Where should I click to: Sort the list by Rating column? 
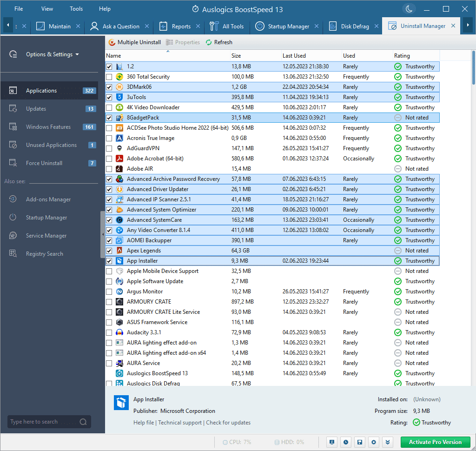(416, 56)
